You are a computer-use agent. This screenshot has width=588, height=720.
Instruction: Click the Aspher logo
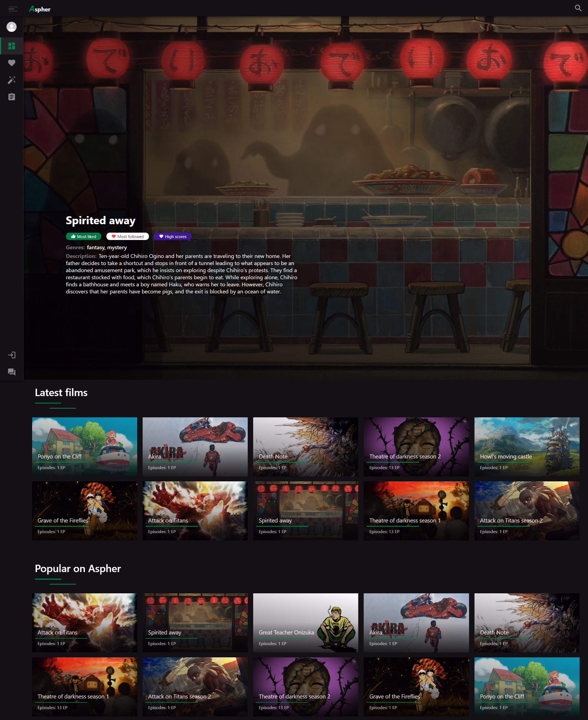(x=40, y=9)
